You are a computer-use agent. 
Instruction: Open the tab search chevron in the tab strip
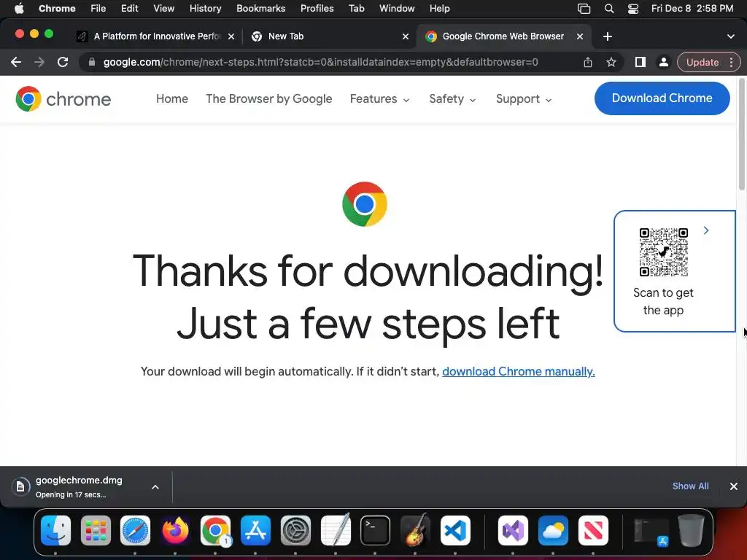731,36
